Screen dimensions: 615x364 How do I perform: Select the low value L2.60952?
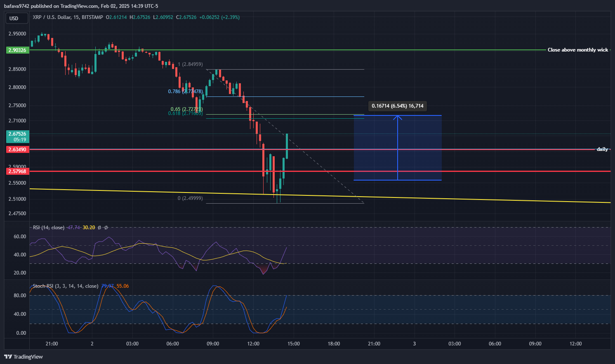coord(163,17)
